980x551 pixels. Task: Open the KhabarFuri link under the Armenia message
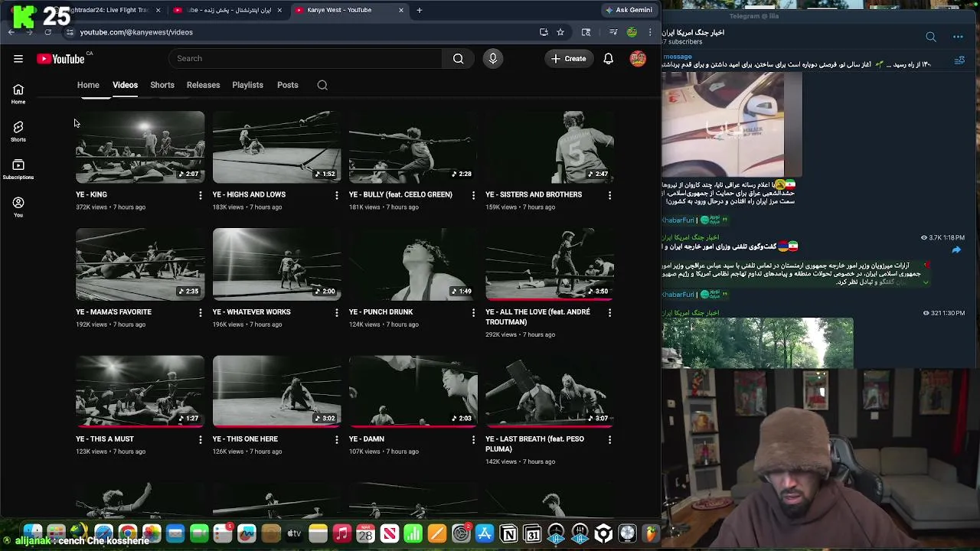click(x=678, y=295)
